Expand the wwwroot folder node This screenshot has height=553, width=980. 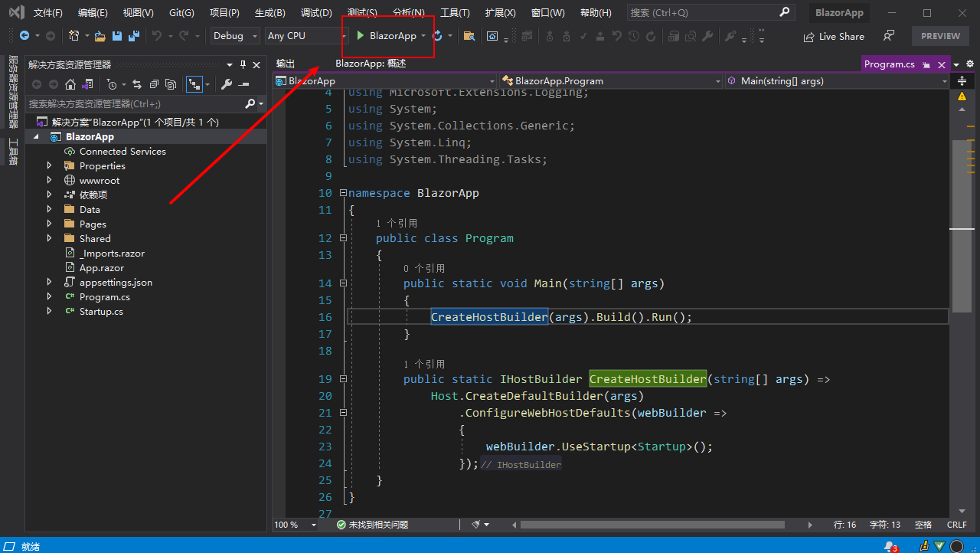(x=50, y=180)
